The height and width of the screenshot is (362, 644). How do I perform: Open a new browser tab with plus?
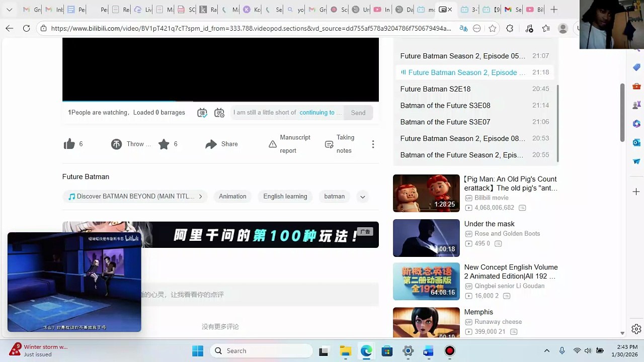click(554, 10)
